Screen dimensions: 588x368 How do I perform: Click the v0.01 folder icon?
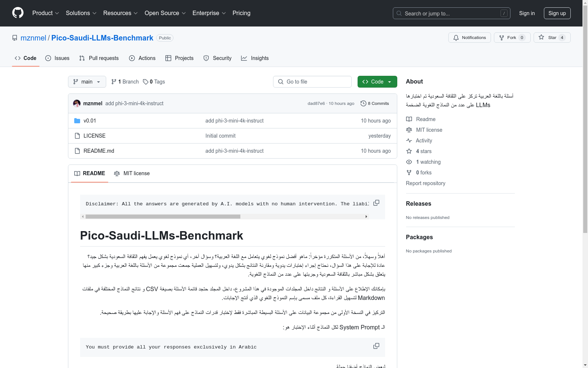click(x=77, y=121)
